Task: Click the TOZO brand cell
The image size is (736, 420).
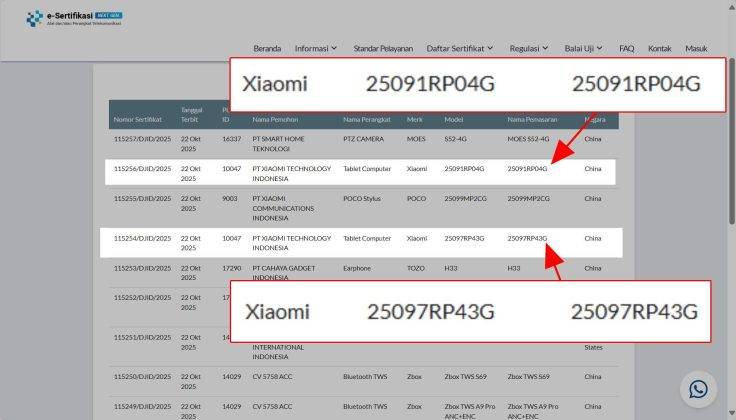Action: (x=415, y=268)
